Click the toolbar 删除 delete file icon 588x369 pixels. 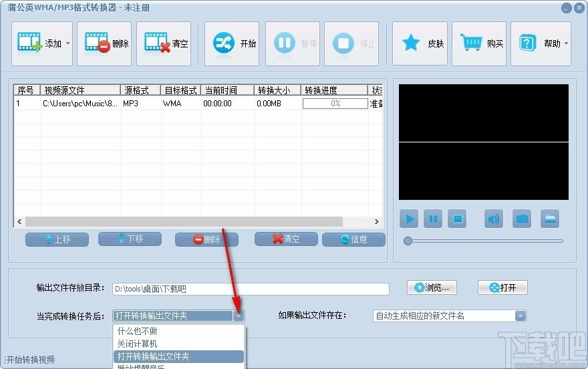(97, 42)
